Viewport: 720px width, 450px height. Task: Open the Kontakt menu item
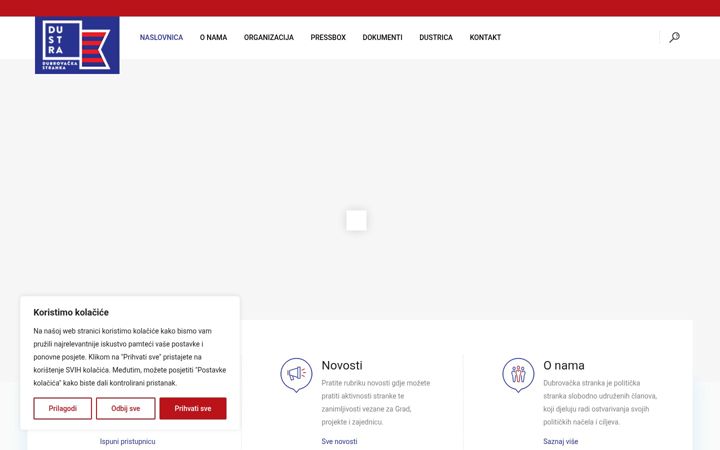pyautogui.click(x=485, y=37)
